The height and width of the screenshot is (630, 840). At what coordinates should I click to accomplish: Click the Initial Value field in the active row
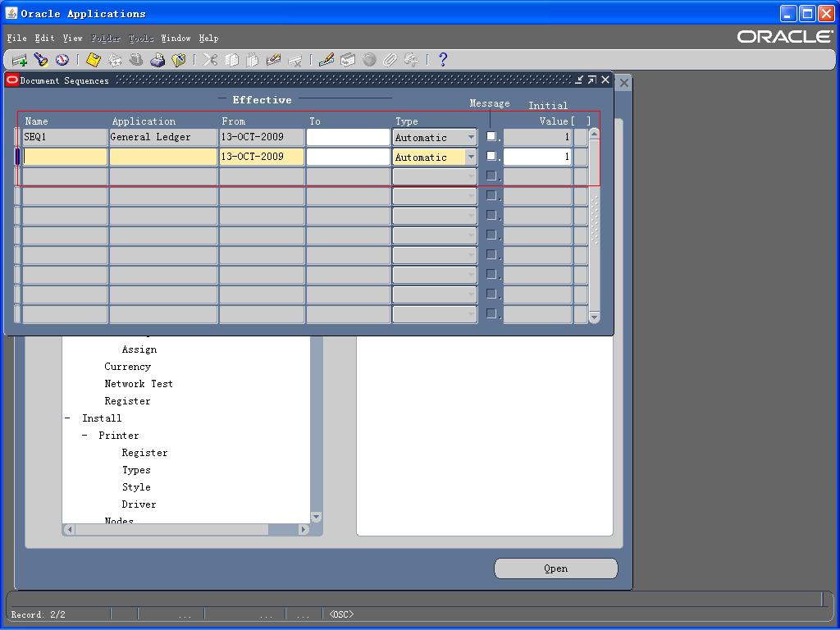pos(537,157)
